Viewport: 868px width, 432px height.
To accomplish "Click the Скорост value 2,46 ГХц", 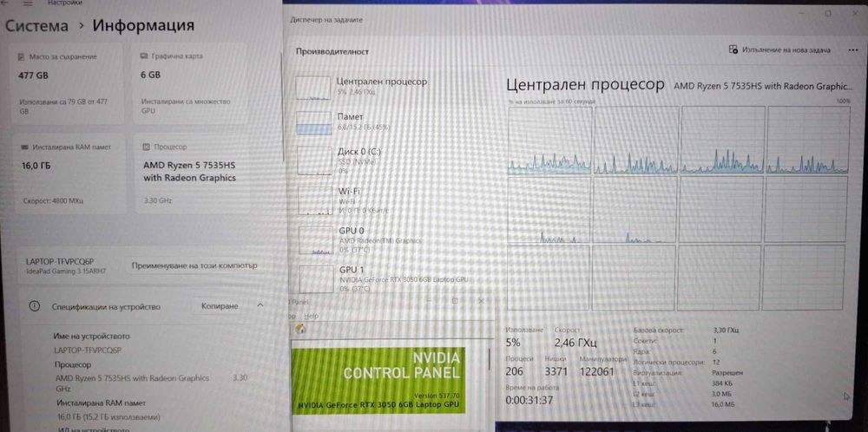I will [575, 343].
